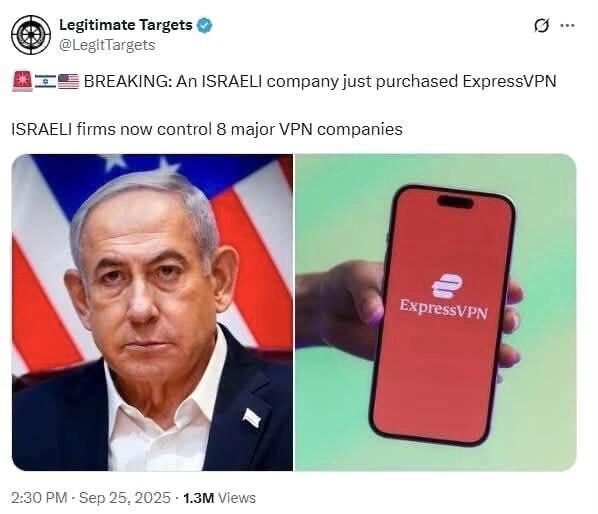Click the ExpressVPN logo on the phone
598x514 pixels.
coord(444,297)
